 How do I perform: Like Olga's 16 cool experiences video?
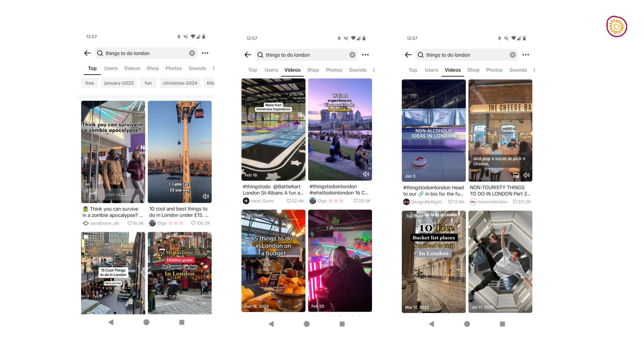click(x=355, y=201)
